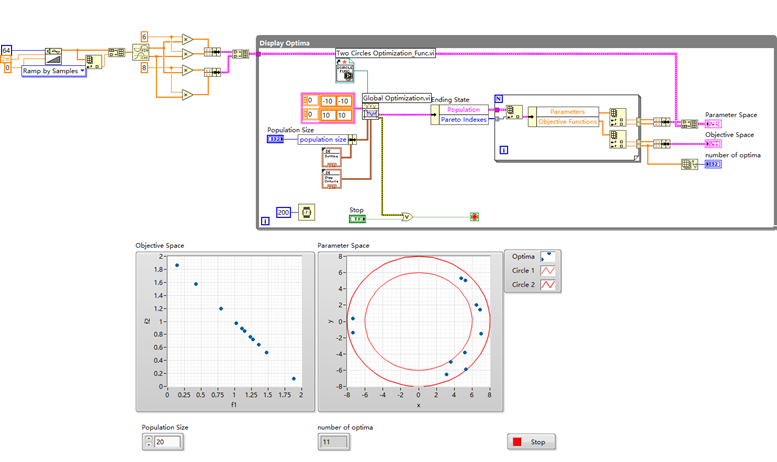777x462 pixels.
Task: Select the Population Size control terminal
Action: 275,139
